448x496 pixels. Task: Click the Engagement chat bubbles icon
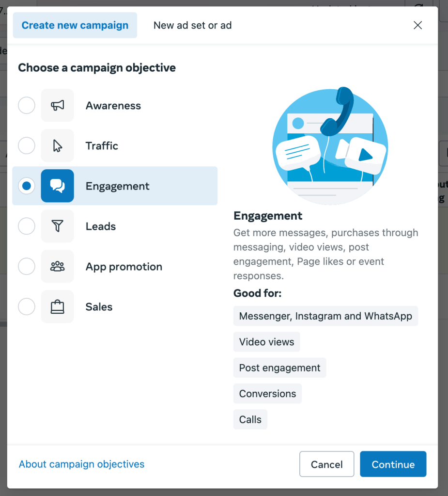point(58,186)
